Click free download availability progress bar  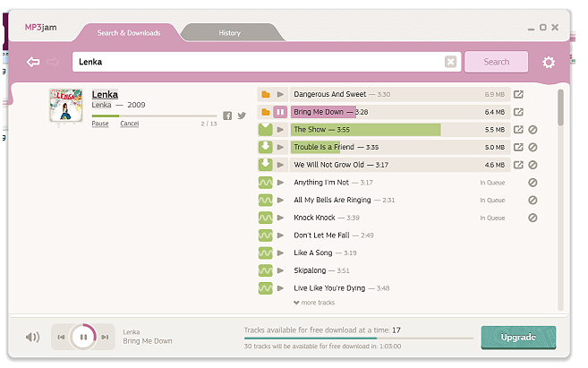359,338
